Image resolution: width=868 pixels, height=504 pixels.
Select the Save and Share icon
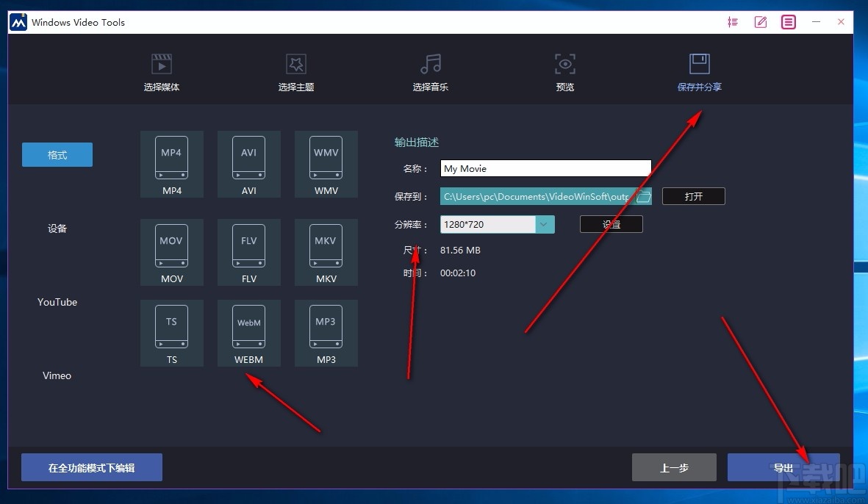point(699,70)
